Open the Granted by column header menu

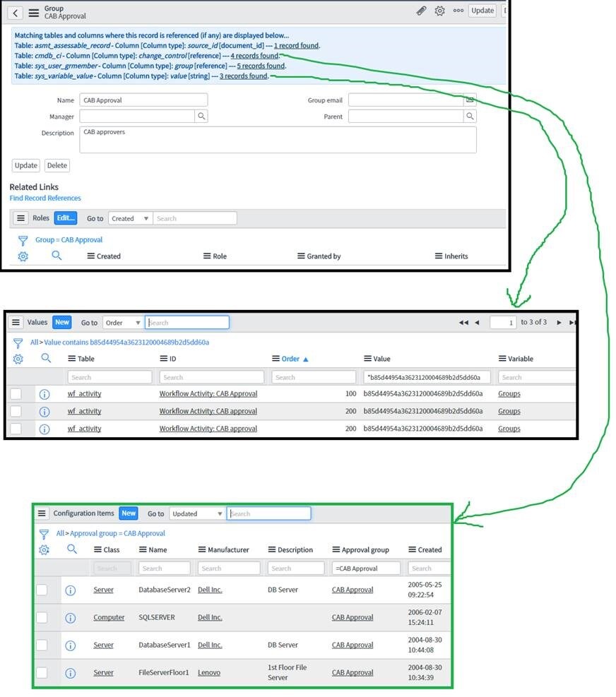coord(301,256)
